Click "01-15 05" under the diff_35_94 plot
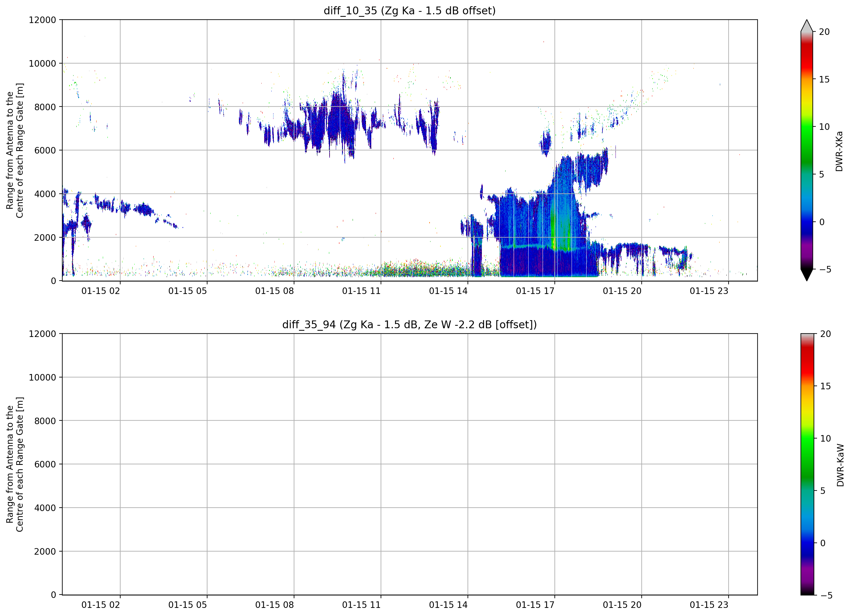Screen dimensions: 851x616 [188, 605]
